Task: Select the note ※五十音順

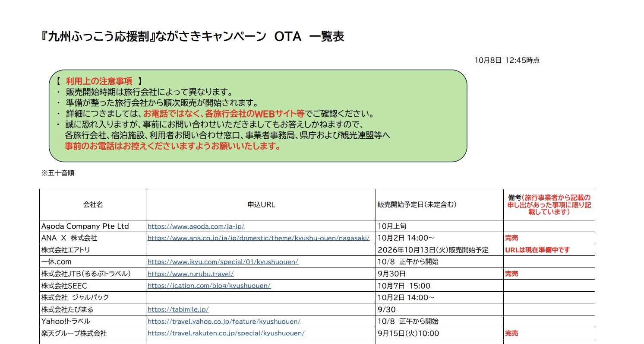Action: tap(58, 173)
